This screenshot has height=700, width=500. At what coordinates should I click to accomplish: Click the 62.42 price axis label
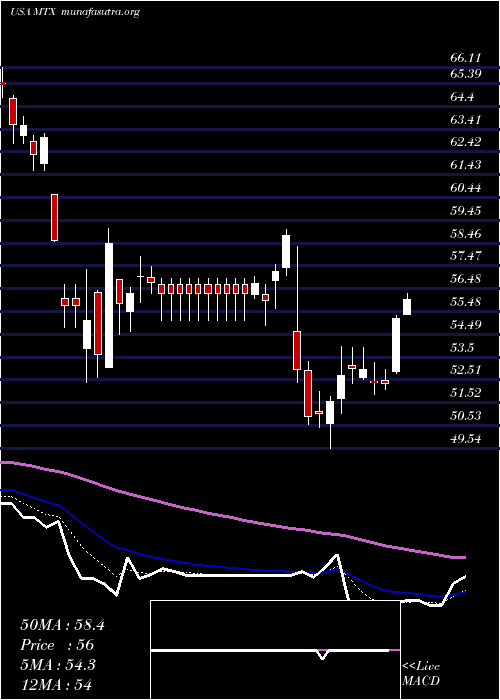(466, 142)
